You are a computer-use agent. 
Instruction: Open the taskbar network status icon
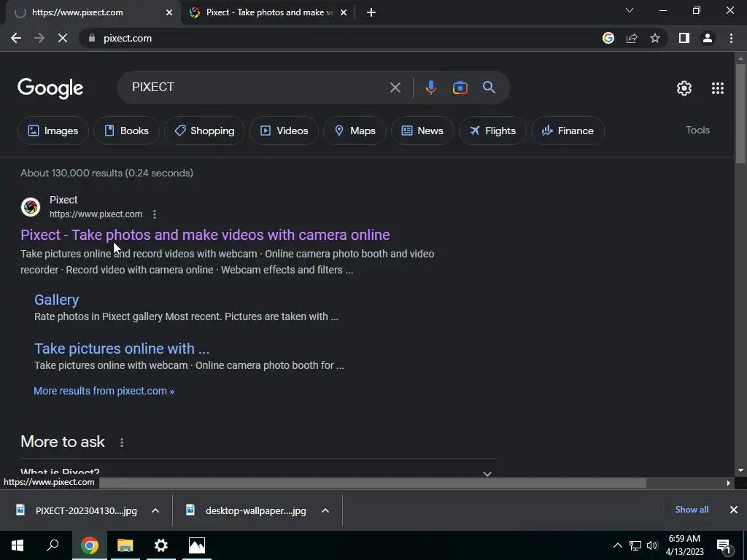(635, 545)
